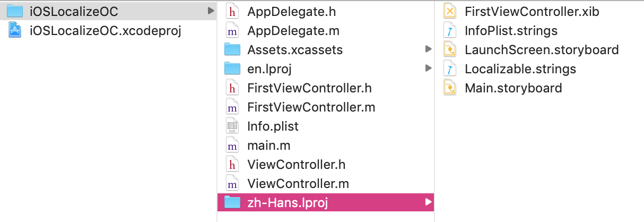
Task: Expand the iOSLocalizeOC folder arrow
Action: (211, 11)
